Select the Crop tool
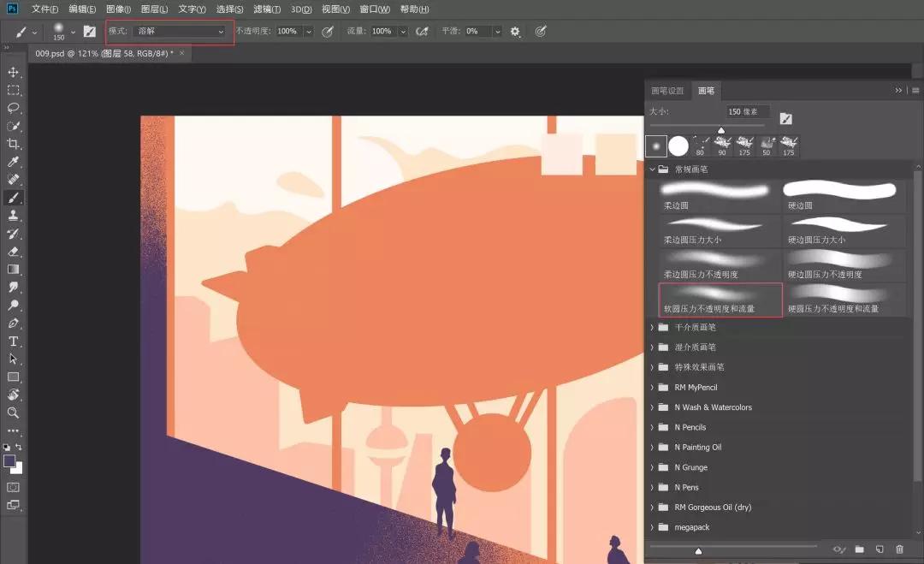Viewport: 924px width, 564px height. pos(14,144)
